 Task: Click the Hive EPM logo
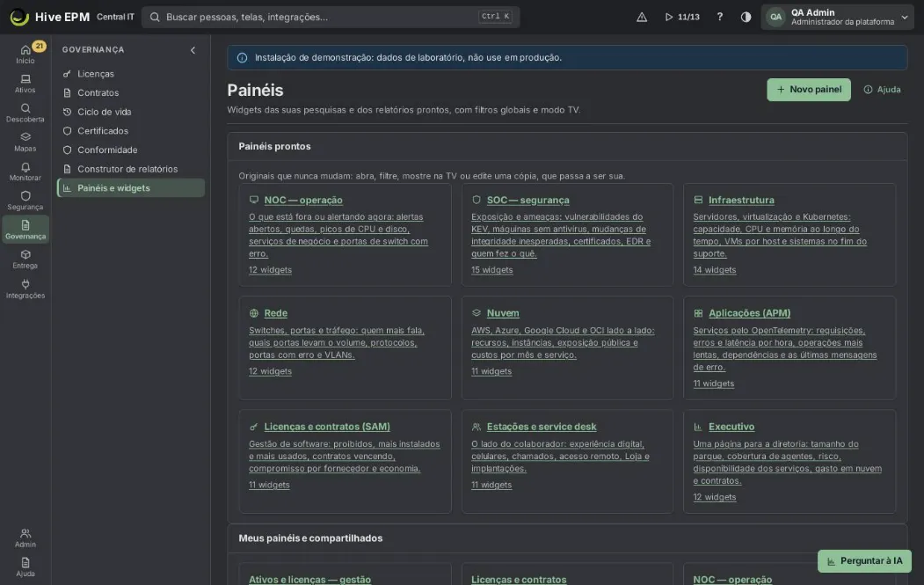[50, 17]
